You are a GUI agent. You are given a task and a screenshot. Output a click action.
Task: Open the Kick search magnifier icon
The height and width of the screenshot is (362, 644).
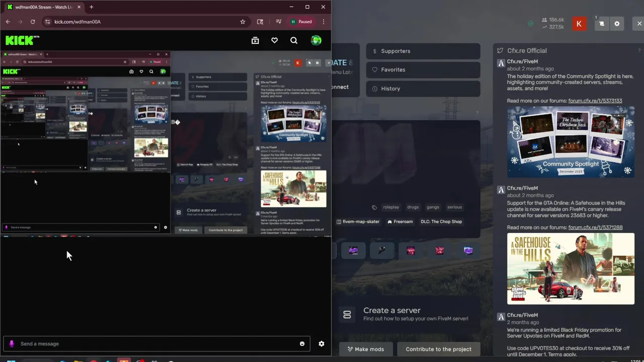tap(294, 41)
